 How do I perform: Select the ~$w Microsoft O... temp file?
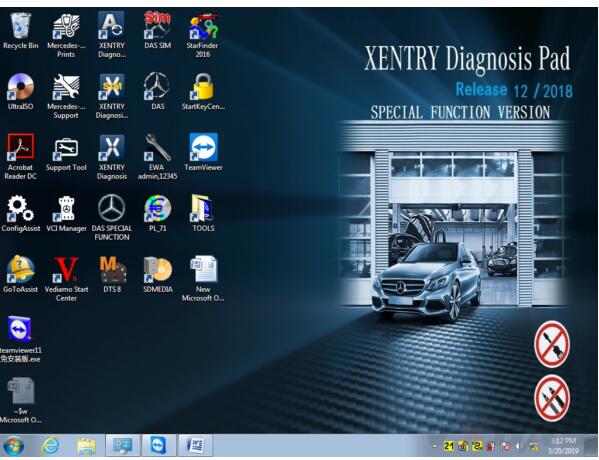pos(20,400)
